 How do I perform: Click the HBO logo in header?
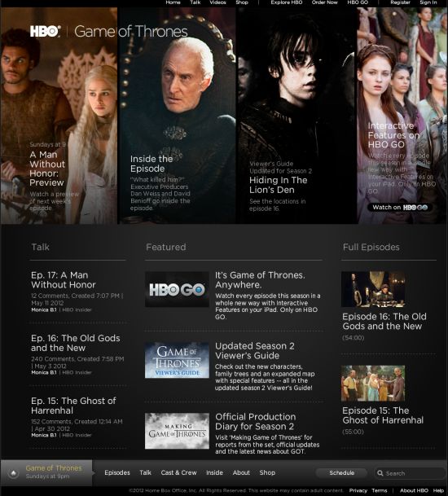(x=45, y=31)
